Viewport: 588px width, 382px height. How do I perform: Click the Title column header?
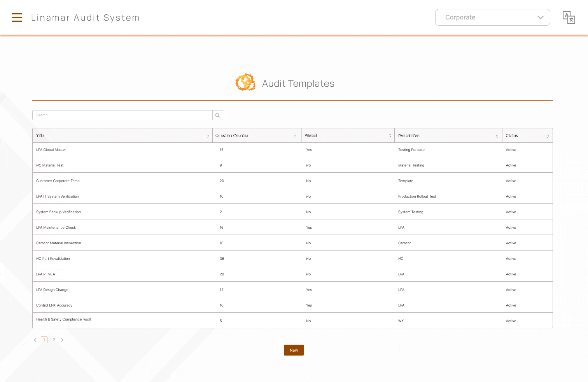click(122, 135)
